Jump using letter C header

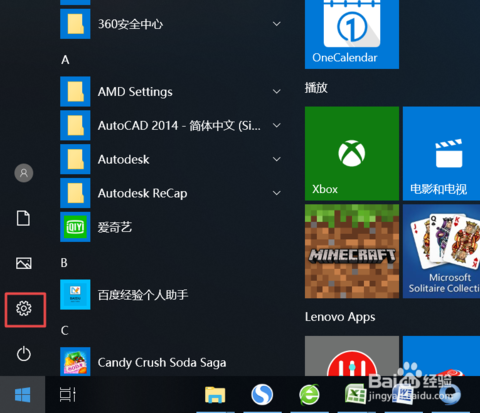tap(65, 330)
